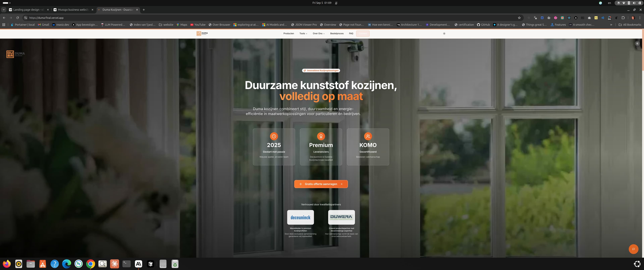Toggle the site's light/dark theme sun icon
This screenshot has height=270, width=644.
point(444,33)
